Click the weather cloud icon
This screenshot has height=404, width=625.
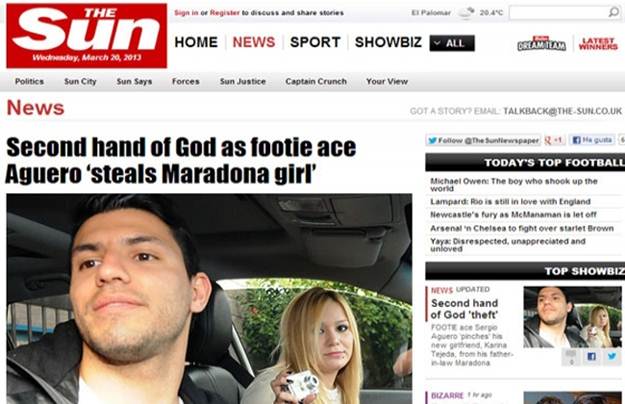click(466, 13)
